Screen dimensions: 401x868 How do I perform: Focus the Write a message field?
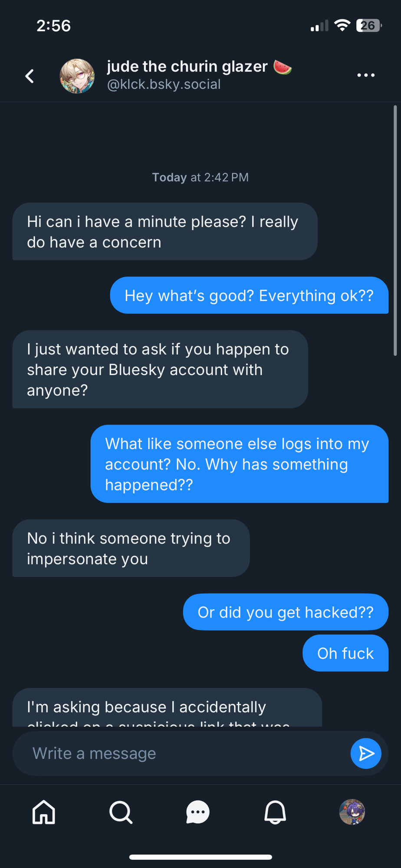click(182, 753)
